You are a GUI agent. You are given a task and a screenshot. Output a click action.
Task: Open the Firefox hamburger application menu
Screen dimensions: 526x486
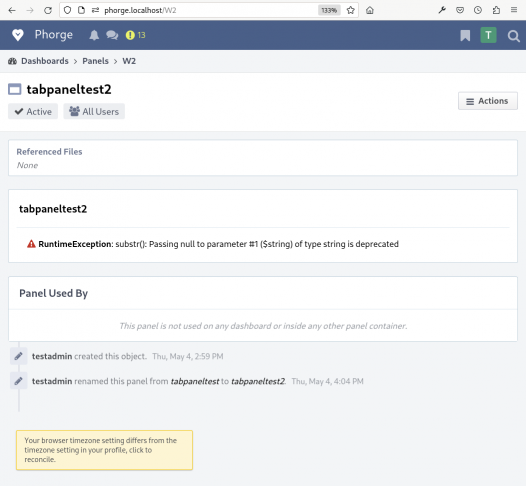click(514, 10)
